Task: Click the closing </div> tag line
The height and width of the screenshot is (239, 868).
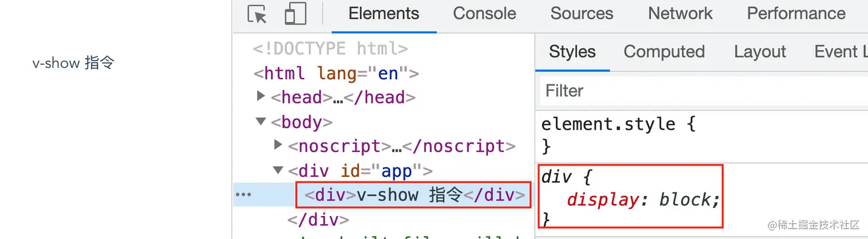Action: [318, 219]
